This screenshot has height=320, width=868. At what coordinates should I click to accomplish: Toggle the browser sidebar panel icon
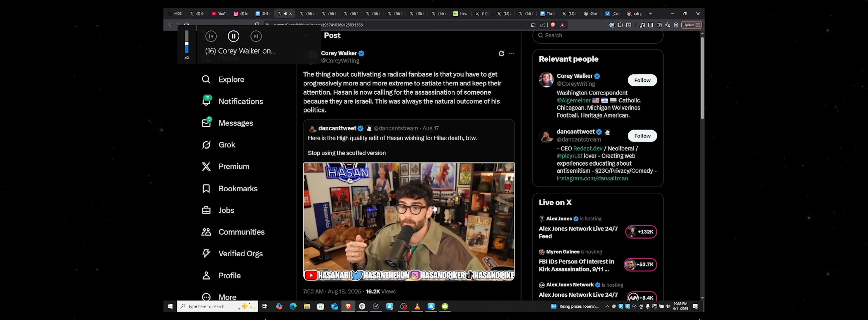tap(650, 25)
